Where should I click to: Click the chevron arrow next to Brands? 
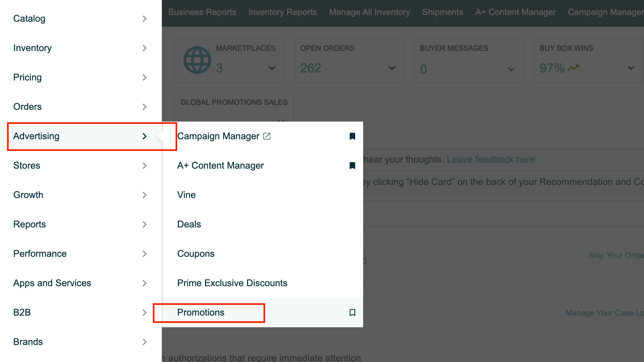point(144,342)
